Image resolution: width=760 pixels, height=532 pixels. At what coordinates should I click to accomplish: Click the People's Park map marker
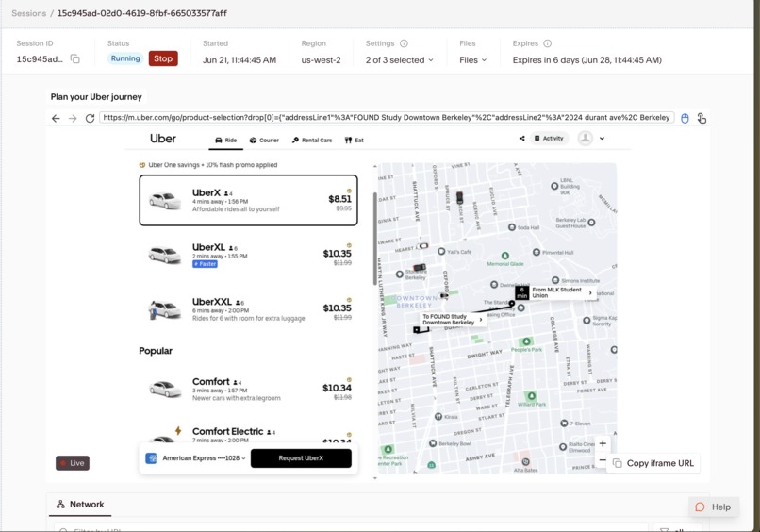click(526, 341)
